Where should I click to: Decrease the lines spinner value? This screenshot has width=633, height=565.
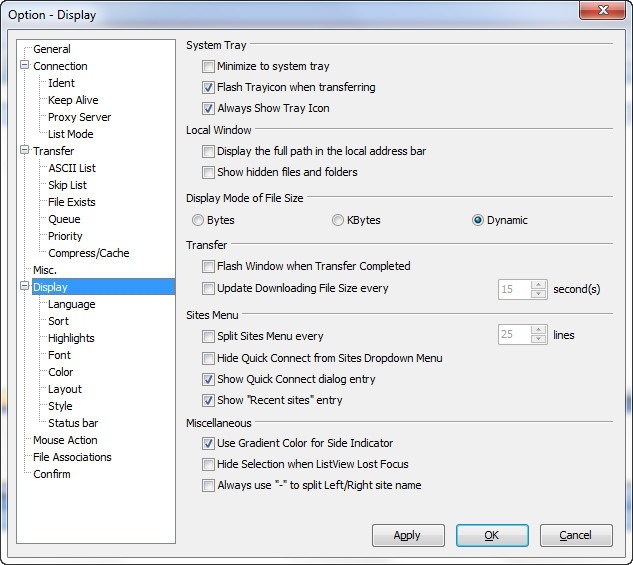pos(539,339)
